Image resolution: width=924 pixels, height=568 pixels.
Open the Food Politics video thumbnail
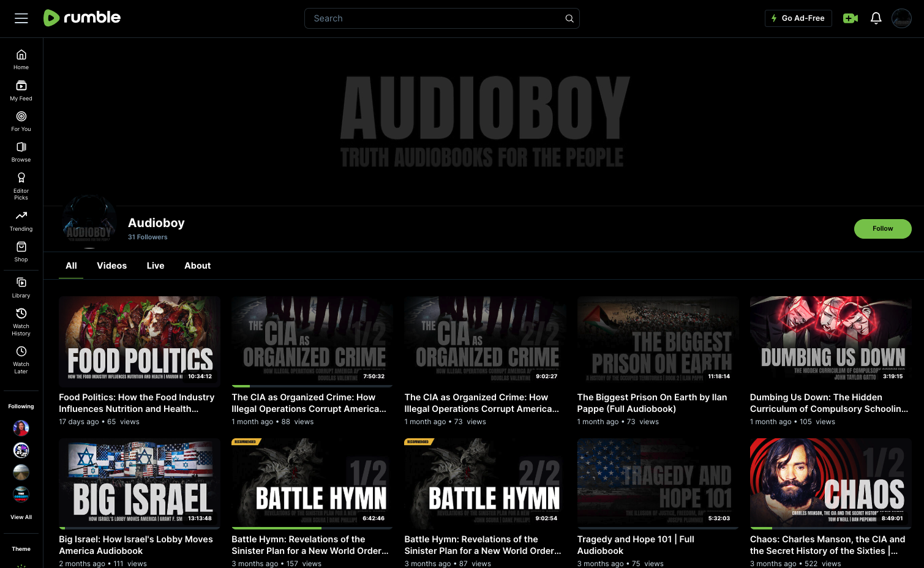tap(140, 342)
